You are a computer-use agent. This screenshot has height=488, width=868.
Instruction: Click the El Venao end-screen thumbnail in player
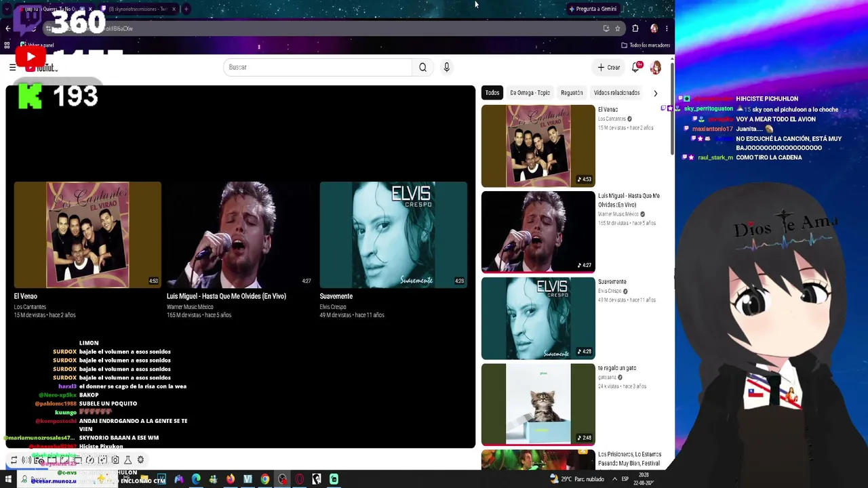pyautogui.click(x=87, y=235)
